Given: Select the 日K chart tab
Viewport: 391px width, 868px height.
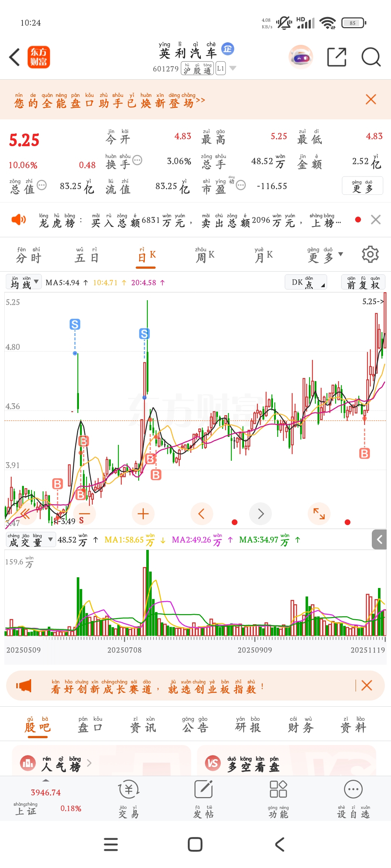Looking at the screenshot, I should point(146,255).
